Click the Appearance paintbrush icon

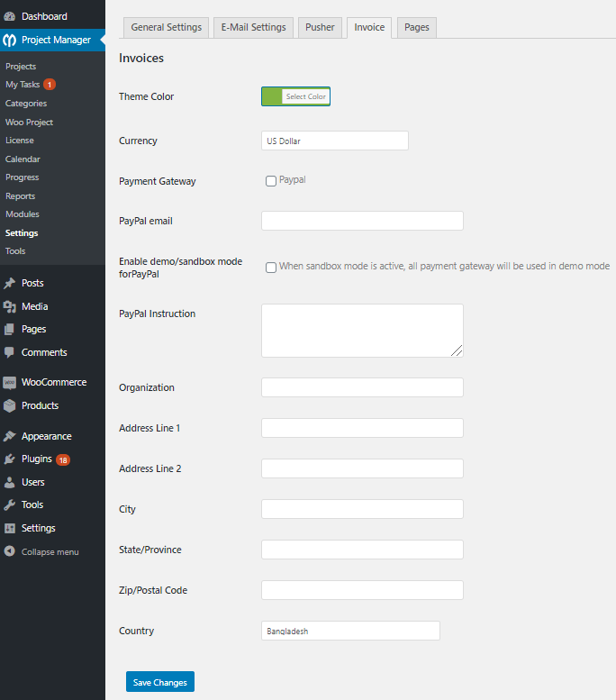coord(9,436)
